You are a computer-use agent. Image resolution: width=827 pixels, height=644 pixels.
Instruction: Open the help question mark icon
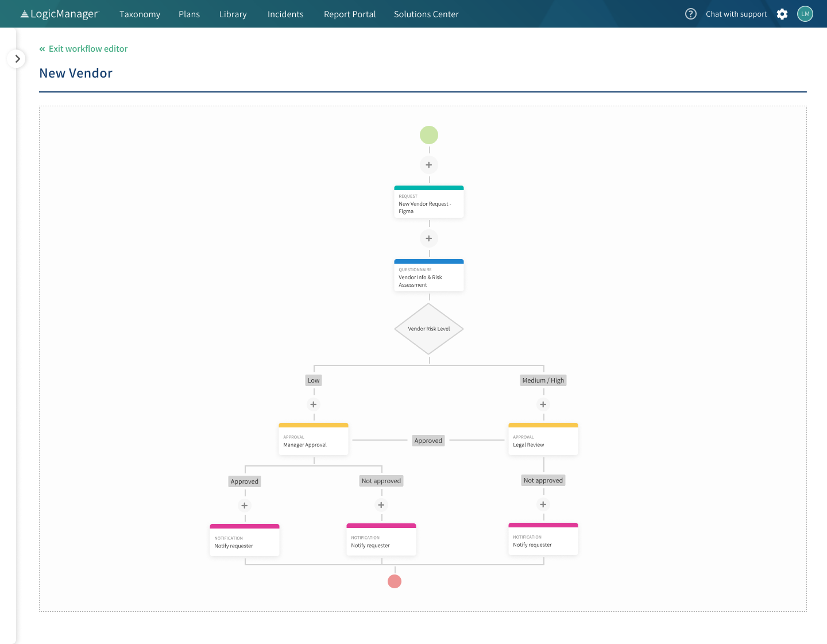tap(691, 13)
